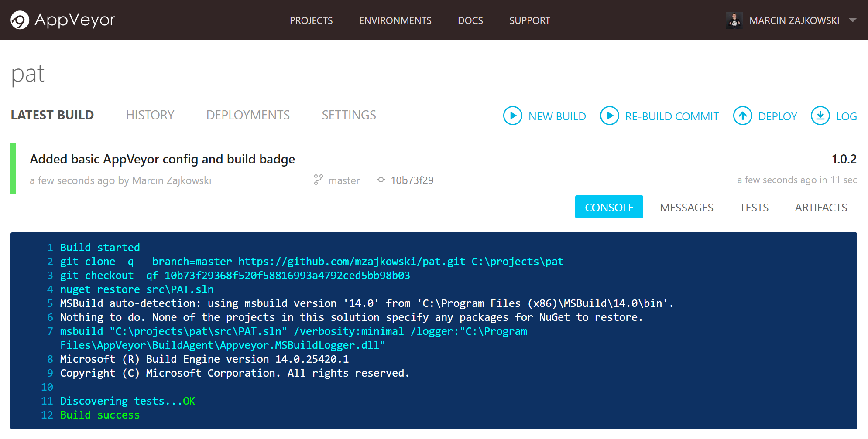Click the build duration 'in 11 sec' text
Viewport: 868px width, 439px height.
[838, 180]
